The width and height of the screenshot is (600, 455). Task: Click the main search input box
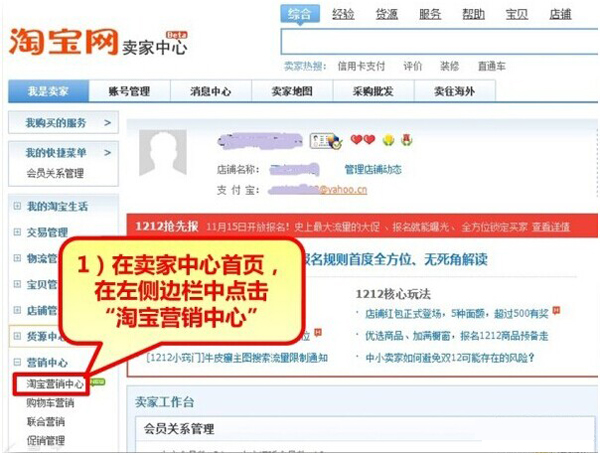click(439, 41)
